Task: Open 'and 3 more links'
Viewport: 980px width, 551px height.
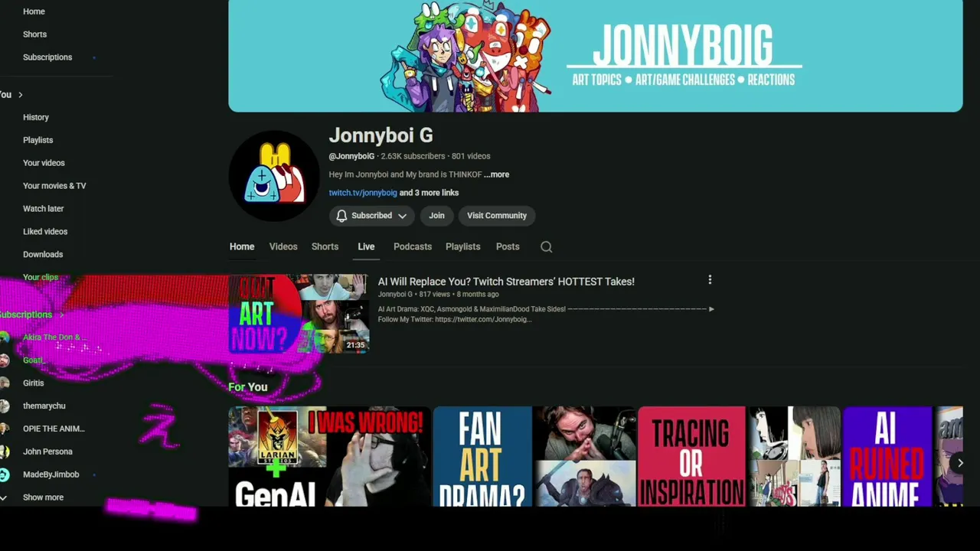Action: tap(429, 193)
